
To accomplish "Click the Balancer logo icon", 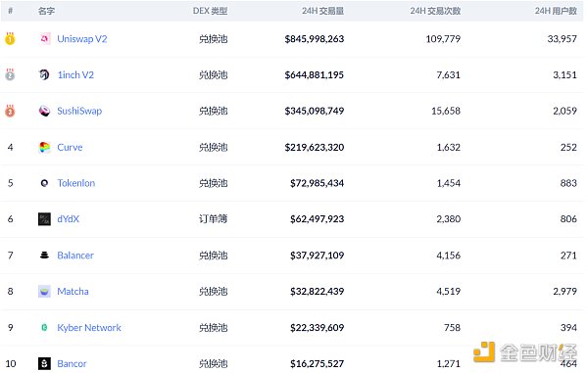I will coord(44,256).
